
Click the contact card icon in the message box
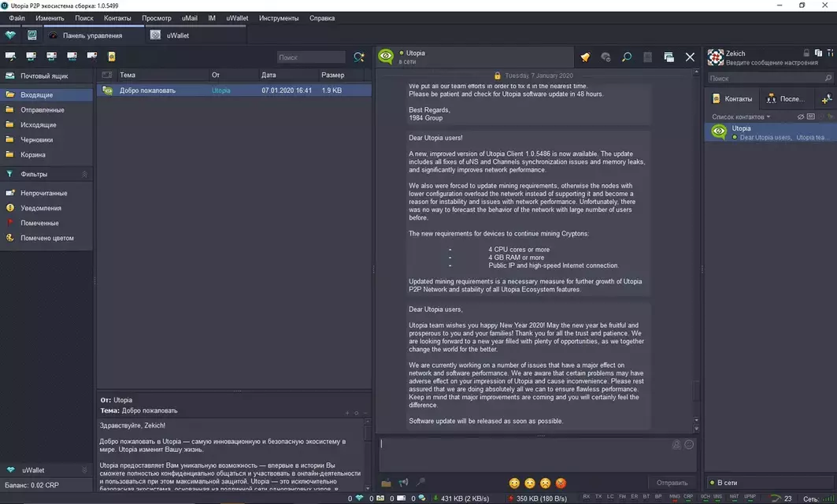tap(676, 445)
